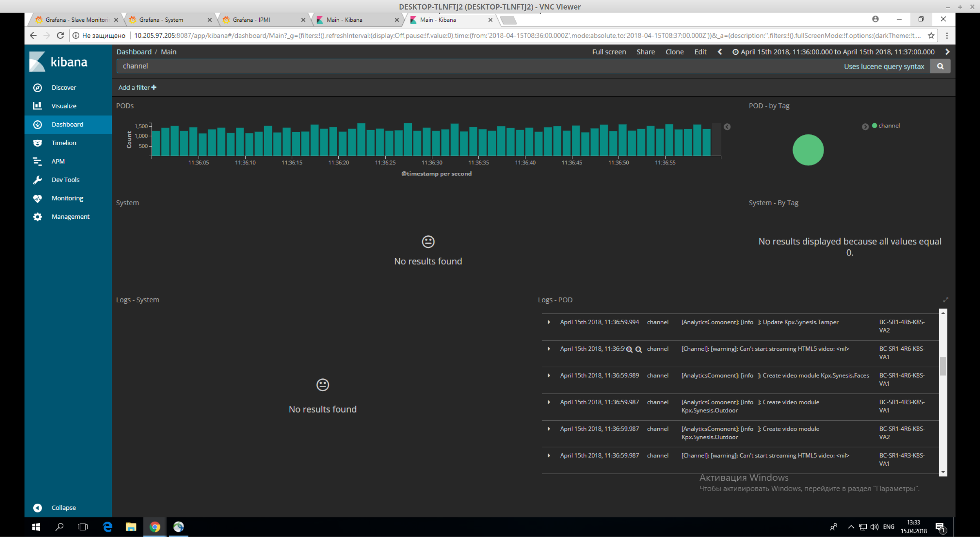Expand the BC-SR1-4R6-K8S-VA1 HTML5 video warning row

point(549,349)
